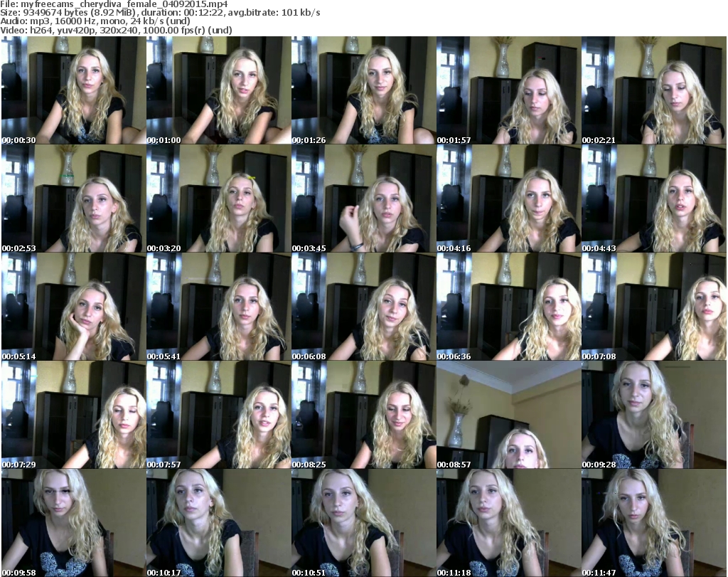The width and height of the screenshot is (728, 577).
Task: Open the thumbnail marked 00:03:20
Action: pos(219,198)
